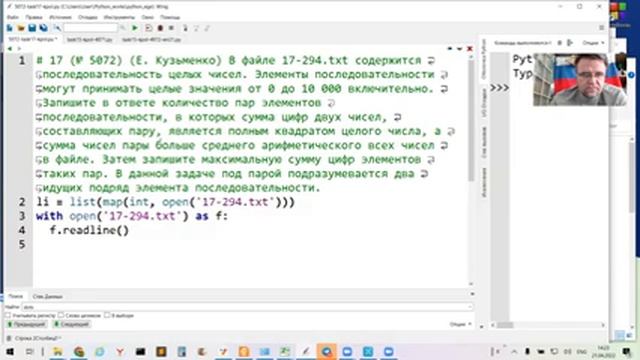Open the notification center icon
Image resolution: width=640 pixels, height=360 pixels.
pyautogui.click(x=627, y=351)
